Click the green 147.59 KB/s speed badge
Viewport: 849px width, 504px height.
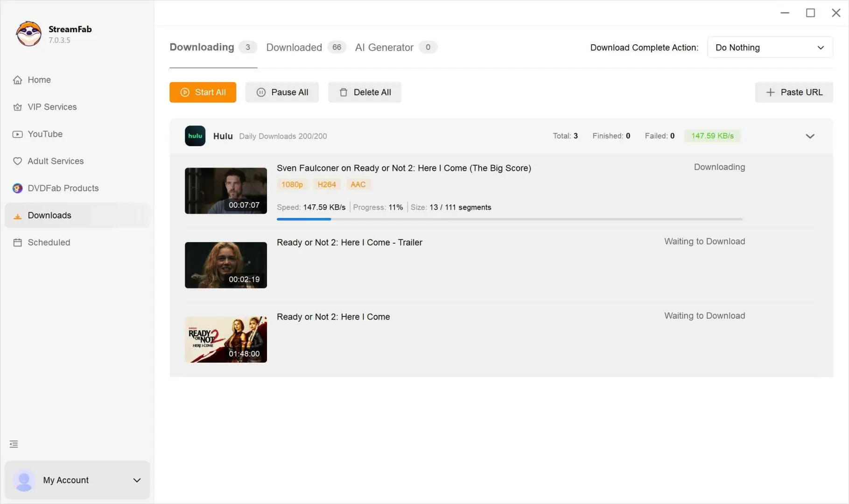coord(712,136)
